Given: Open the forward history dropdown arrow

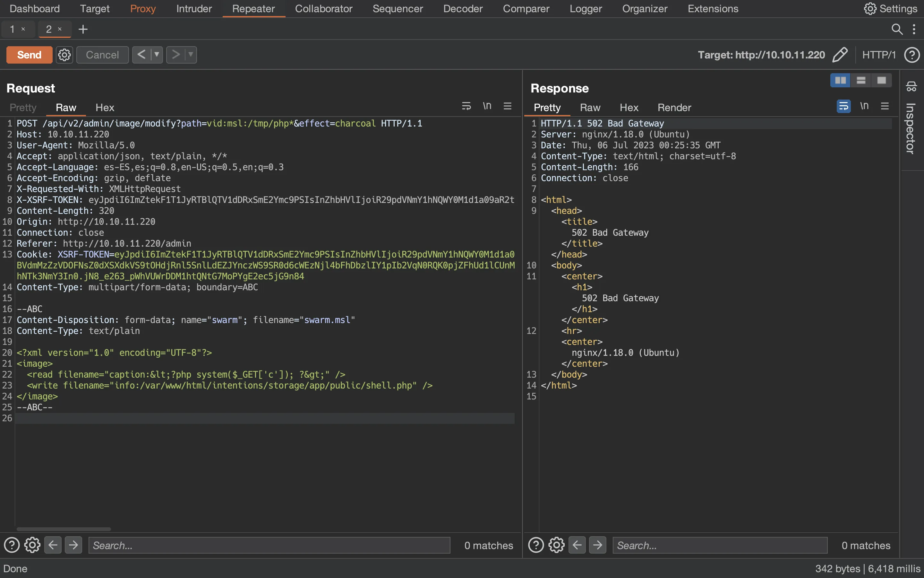Looking at the screenshot, I should 191,55.
